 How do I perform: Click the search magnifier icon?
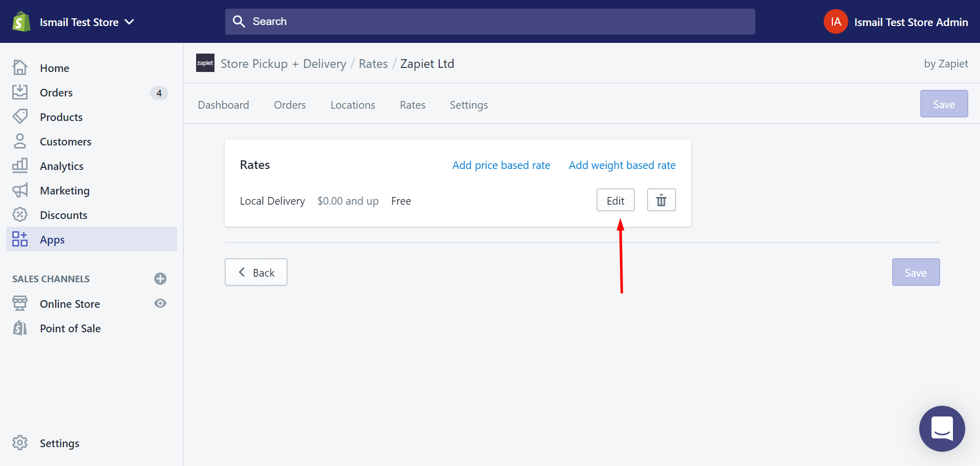238,21
